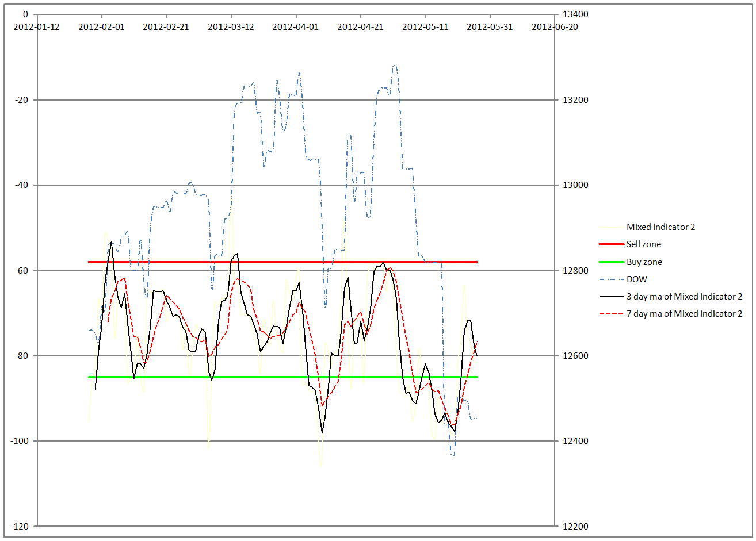The width and height of the screenshot is (756, 541).
Task: Click the -60 value on left axis
Action: coord(21,271)
